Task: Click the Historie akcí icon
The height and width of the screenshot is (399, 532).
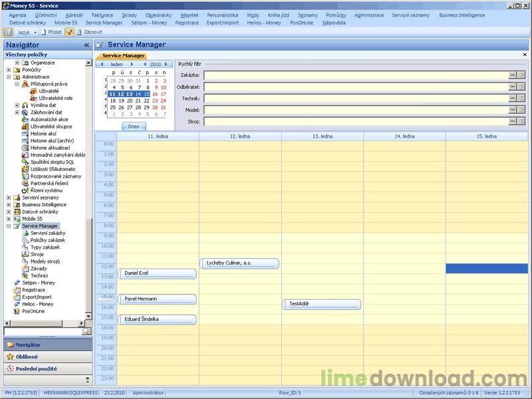Action: [25, 134]
